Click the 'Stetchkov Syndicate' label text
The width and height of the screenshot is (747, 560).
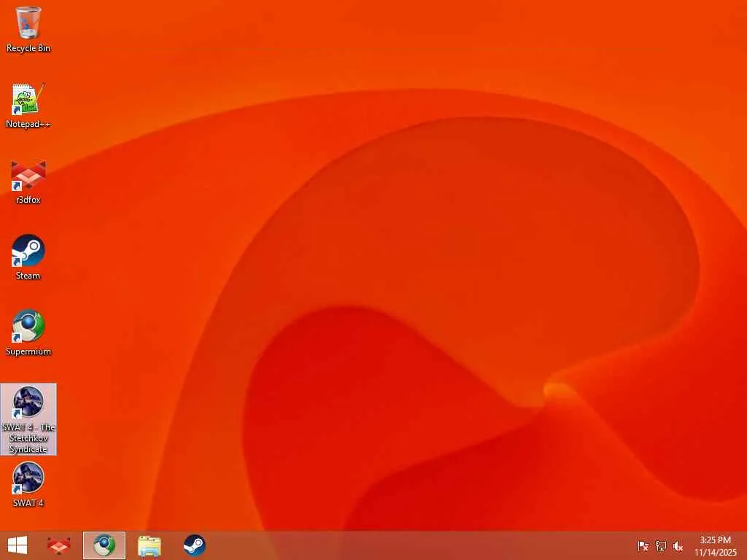28,443
